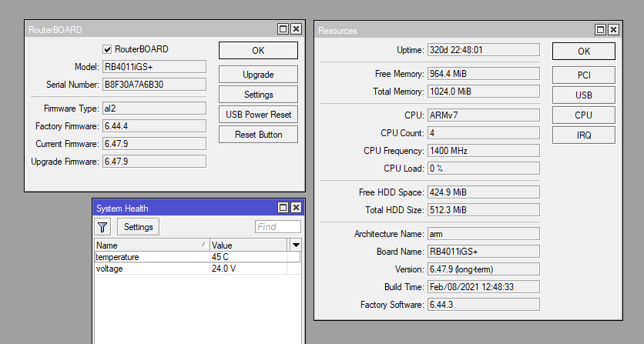The width and height of the screenshot is (644, 344).
Task: Open the USB button in Resources
Action: click(x=584, y=95)
